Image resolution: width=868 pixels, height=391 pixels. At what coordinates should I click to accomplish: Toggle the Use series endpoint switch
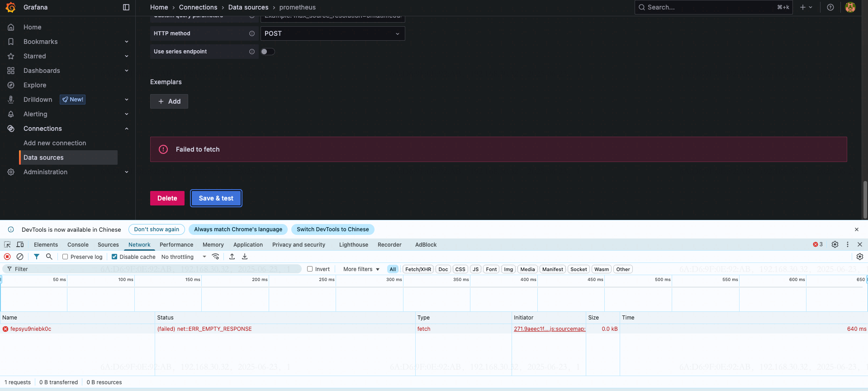coord(267,52)
